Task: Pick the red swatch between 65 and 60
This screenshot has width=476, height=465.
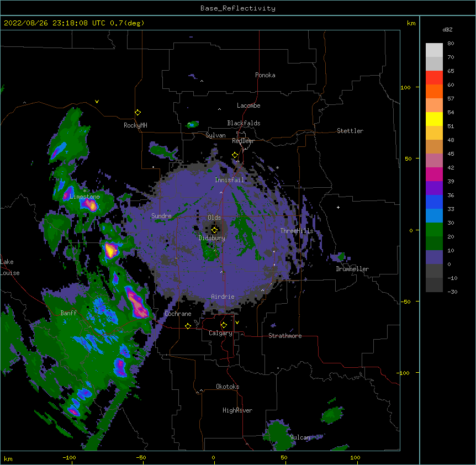Action: pyautogui.click(x=434, y=78)
